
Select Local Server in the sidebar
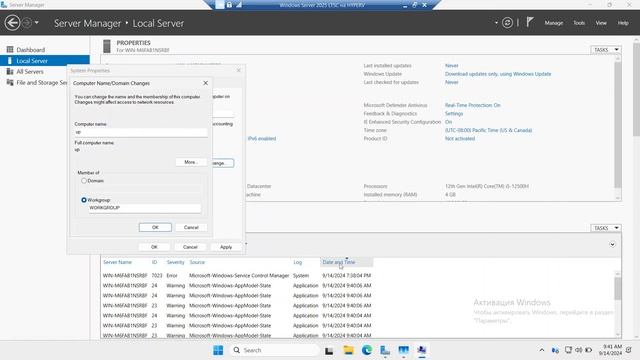coord(45,61)
